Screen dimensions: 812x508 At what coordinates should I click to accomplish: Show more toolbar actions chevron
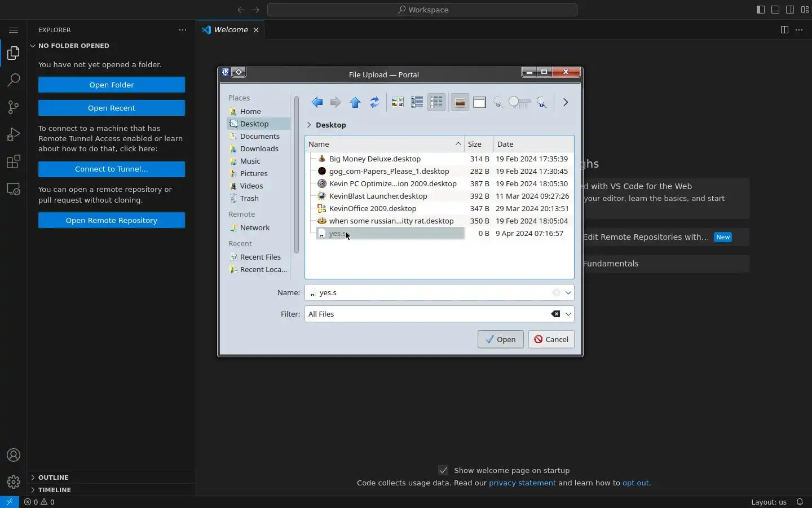coord(566,102)
